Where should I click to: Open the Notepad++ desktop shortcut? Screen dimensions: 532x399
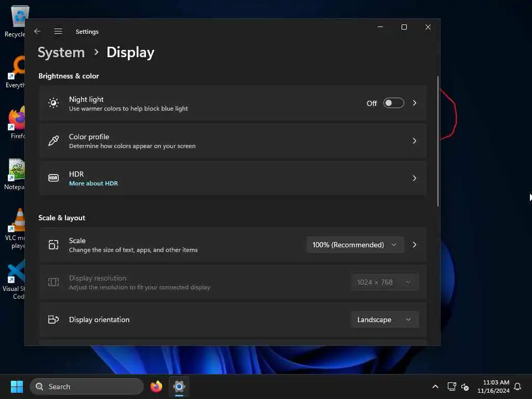coord(15,175)
